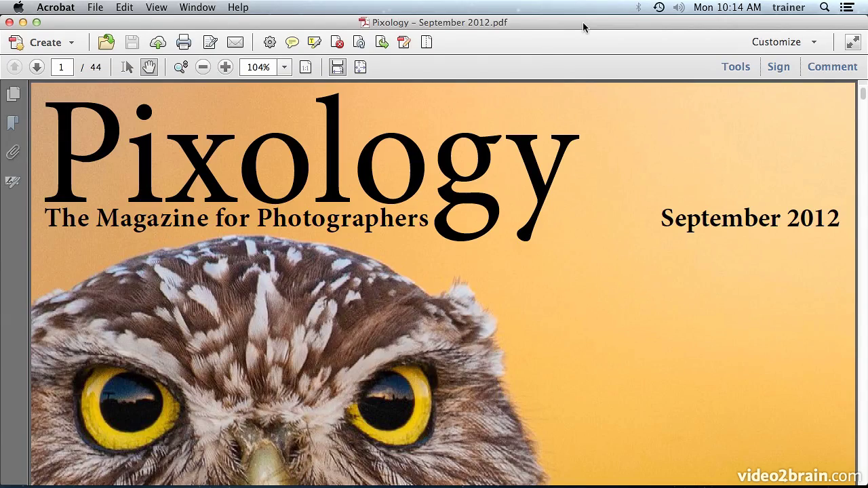Click the September 2012 cover text
This screenshot has height=488, width=868.
coord(750,218)
